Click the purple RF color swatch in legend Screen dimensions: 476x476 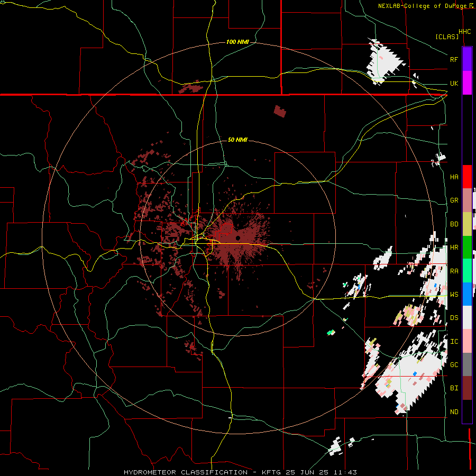pos(467,59)
